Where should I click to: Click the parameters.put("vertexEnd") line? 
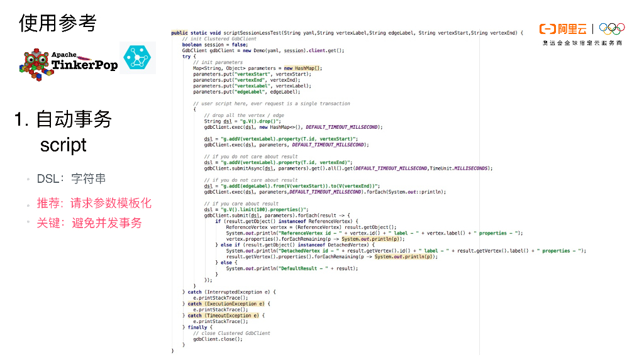pos(247,80)
